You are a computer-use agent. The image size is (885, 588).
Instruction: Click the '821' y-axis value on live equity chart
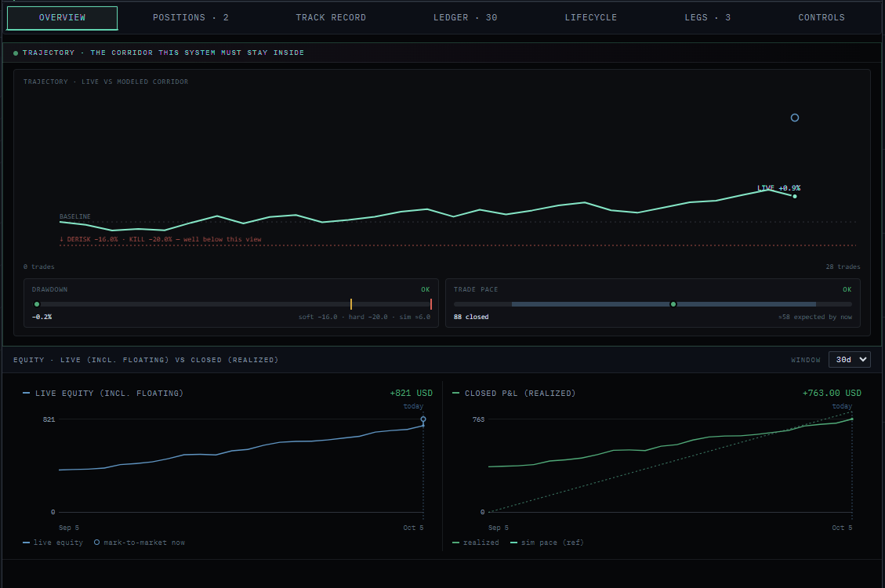tap(49, 419)
